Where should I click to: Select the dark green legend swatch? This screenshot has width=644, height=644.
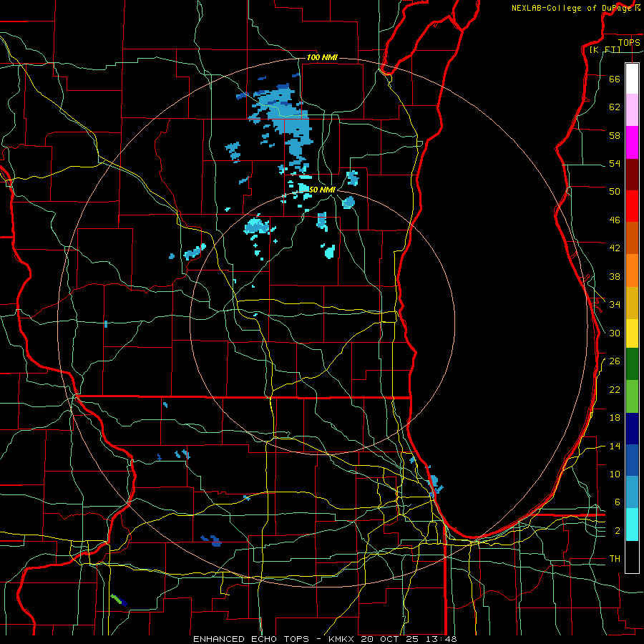pyautogui.click(x=632, y=364)
